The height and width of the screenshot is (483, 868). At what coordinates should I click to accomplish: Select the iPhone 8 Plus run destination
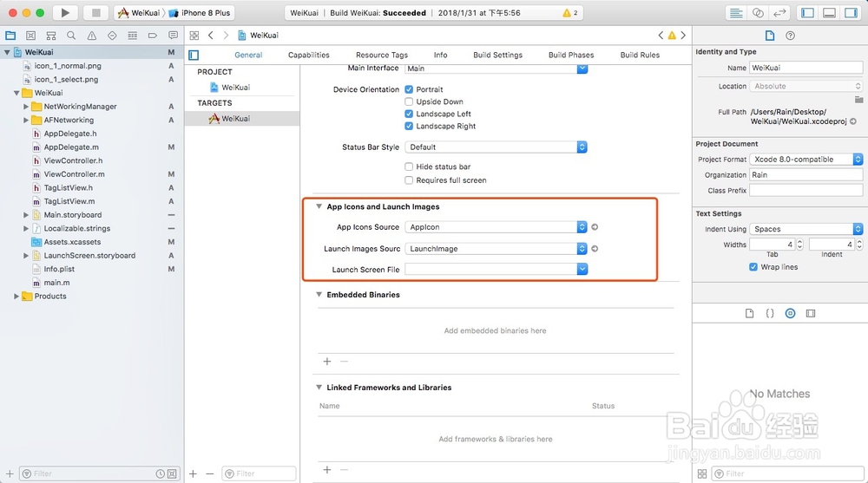(x=200, y=13)
